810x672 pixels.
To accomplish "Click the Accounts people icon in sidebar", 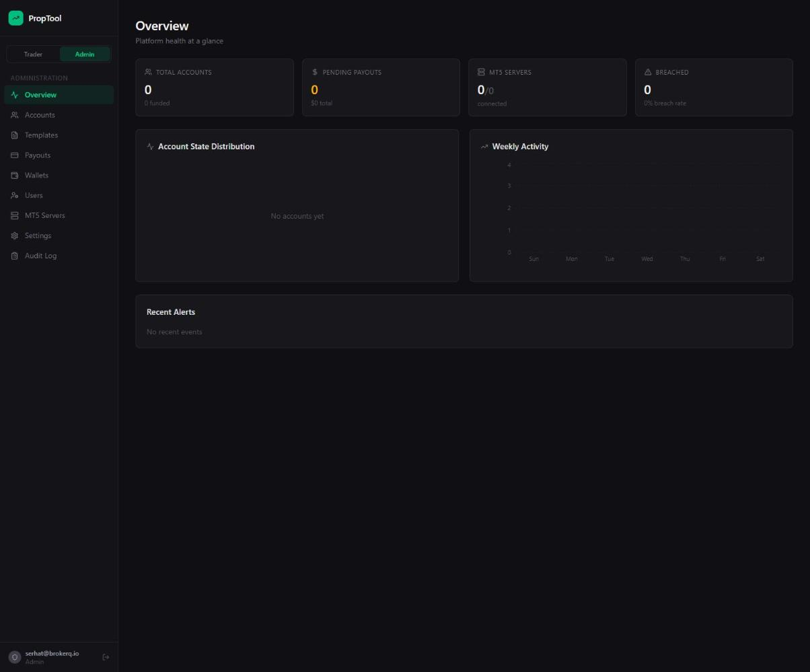I will (14, 115).
